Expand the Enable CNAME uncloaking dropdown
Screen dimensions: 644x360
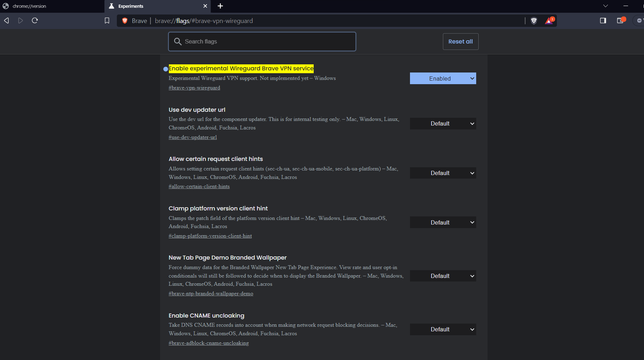click(443, 329)
